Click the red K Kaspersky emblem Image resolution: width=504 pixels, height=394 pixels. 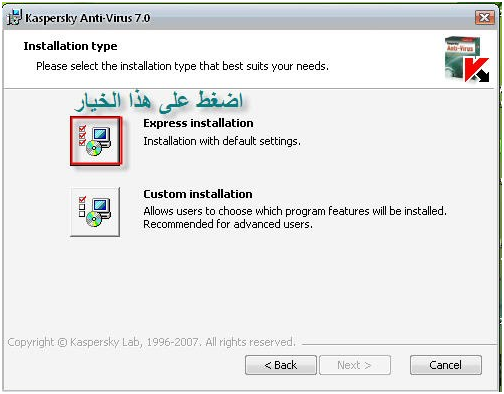coord(477,70)
